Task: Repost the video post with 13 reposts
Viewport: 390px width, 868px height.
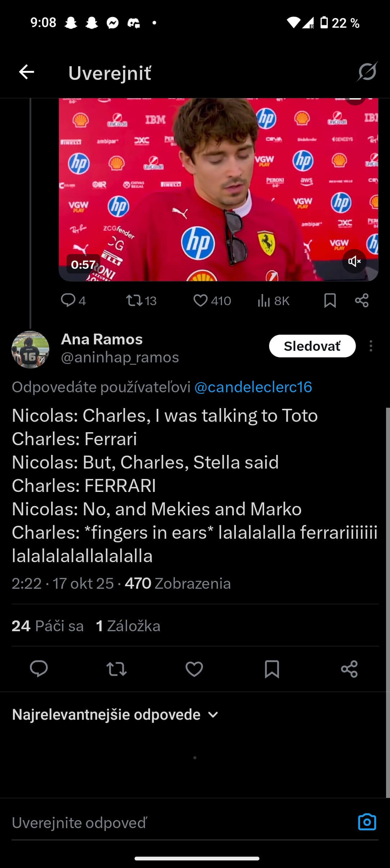Action: click(141, 300)
